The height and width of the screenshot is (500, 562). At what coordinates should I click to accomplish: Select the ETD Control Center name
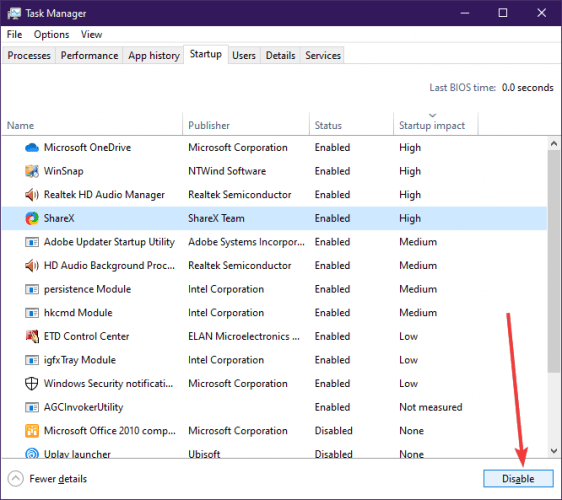86,336
